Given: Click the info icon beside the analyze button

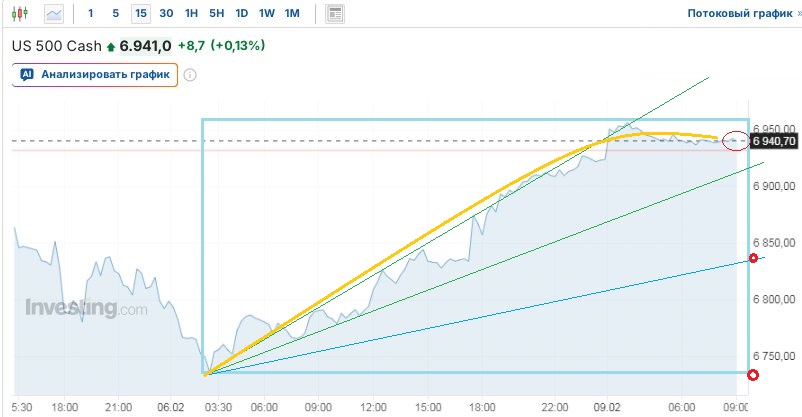Looking at the screenshot, I should click(190, 74).
